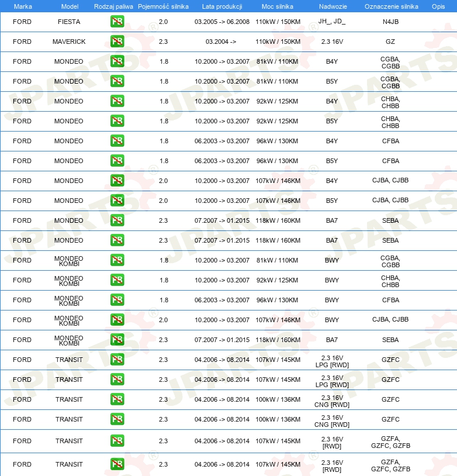Select 107kW / 146KM in MONDEO KOMBI row
Image resolution: width=457 pixels, height=476 pixels.
[278, 320]
